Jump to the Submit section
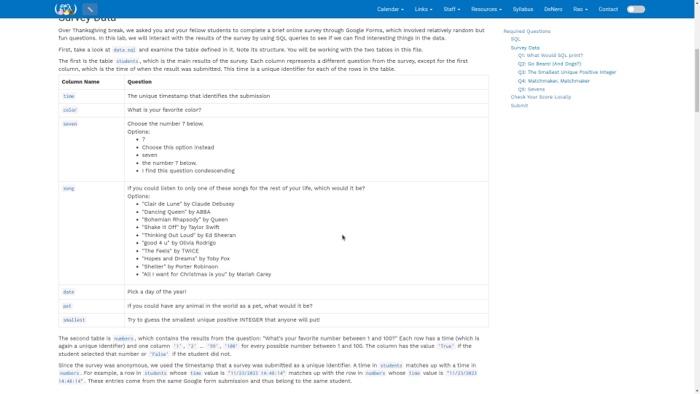 coord(519,106)
